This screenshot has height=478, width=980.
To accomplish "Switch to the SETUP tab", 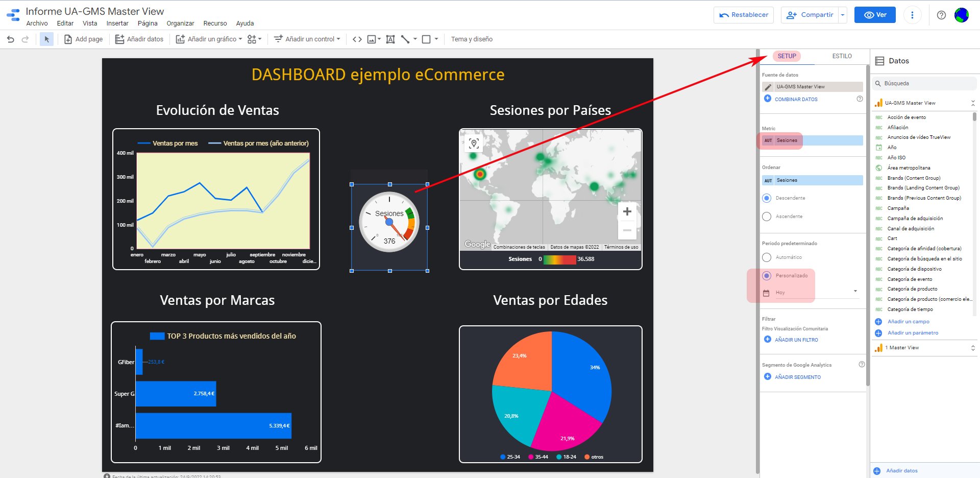I will 787,56.
